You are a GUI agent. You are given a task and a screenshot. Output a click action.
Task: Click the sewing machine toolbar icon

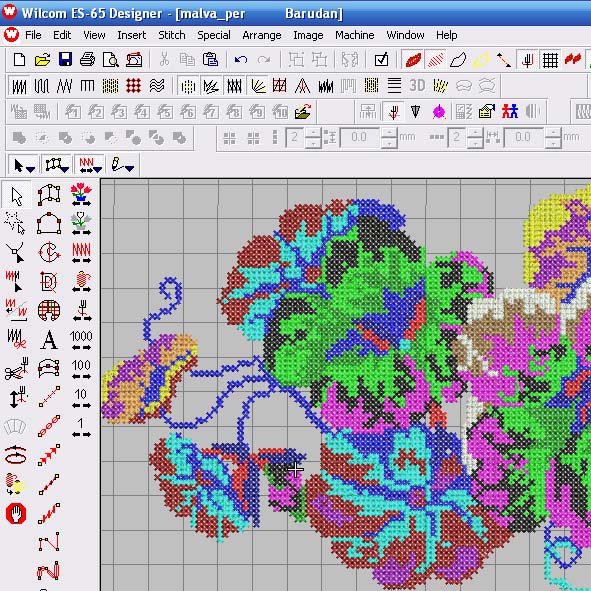pos(134,60)
